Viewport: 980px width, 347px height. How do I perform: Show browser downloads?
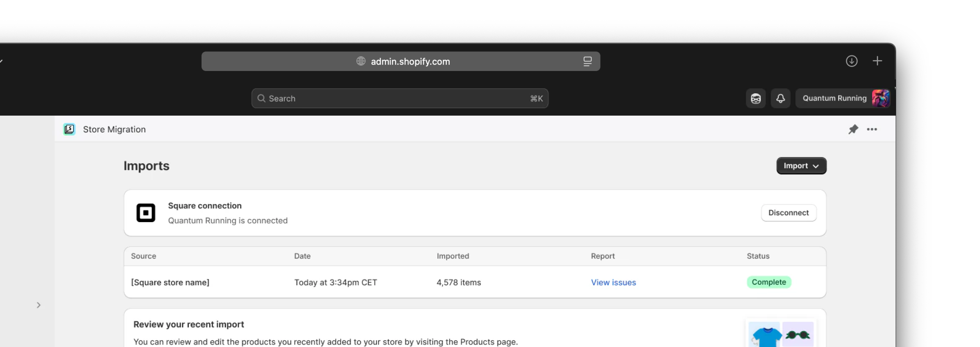pyautogui.click(x=851, y=61)
